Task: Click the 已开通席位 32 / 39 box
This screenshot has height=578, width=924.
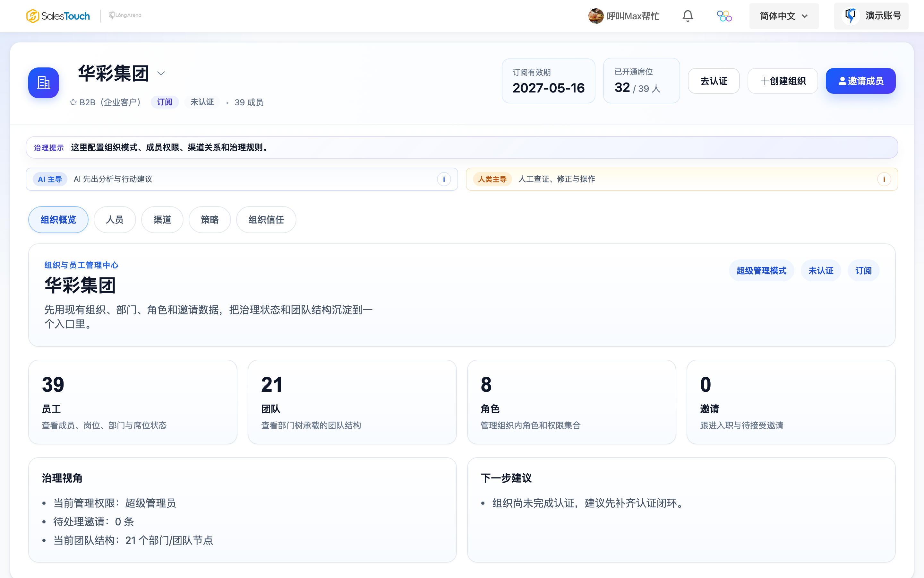Action: (641, 81)
